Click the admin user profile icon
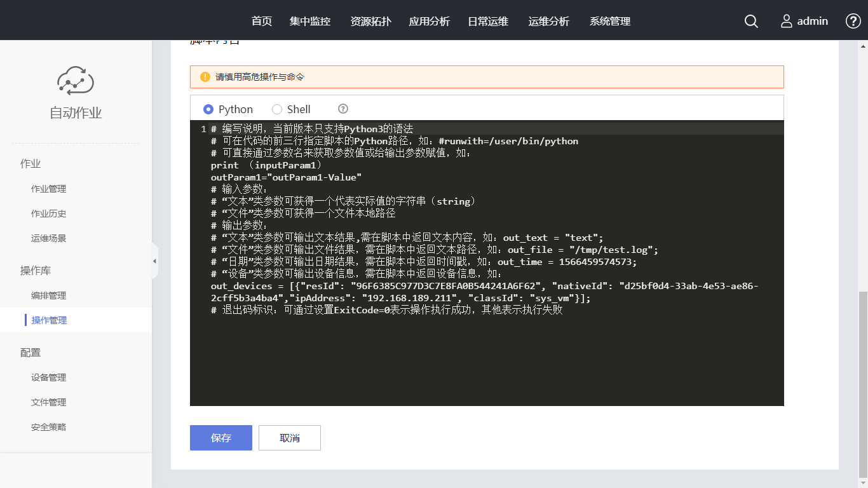Image resolution: width=868 pixels, height=488 pixels. tap(787, 22)
